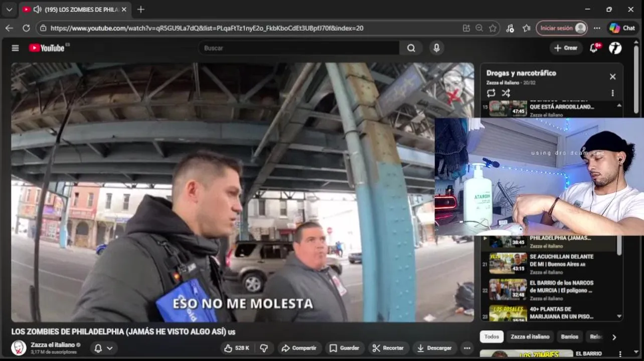This screenshot has width=644, height=361.
Task: Select the Barrios filter chip
Action: (570, 337)
